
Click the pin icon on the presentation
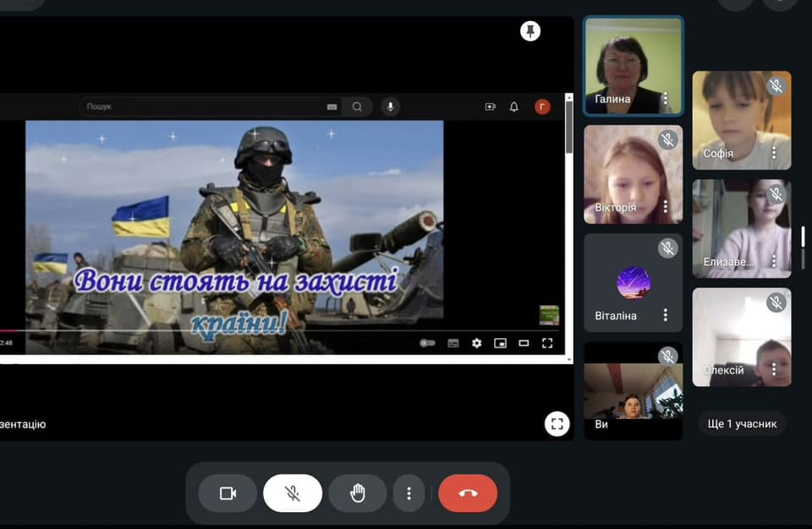click(530, 31)
